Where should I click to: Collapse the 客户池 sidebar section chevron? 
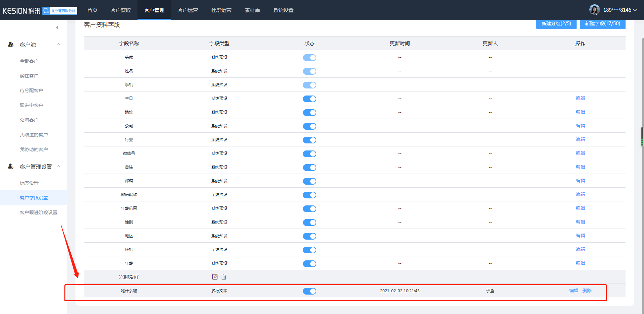pyautogui.click(x=58, y=44)
